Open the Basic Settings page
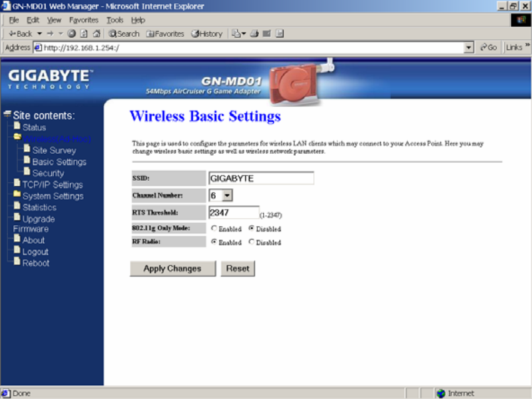Viewport: 532px width, 399px height. [59, 162]
